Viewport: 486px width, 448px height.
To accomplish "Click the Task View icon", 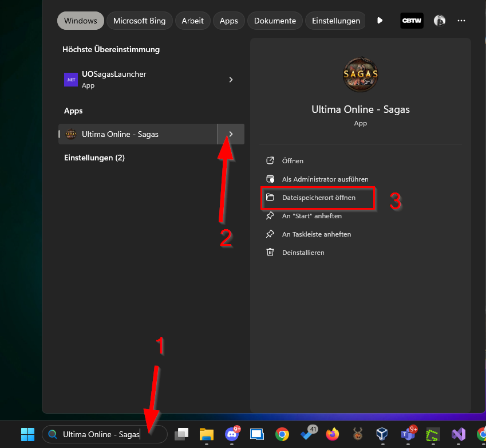I will [181, 434].
